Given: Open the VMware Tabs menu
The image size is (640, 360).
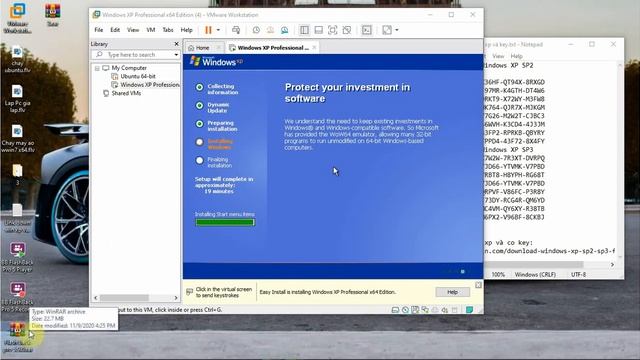Looking at the screenshot, I should [168, 30].
